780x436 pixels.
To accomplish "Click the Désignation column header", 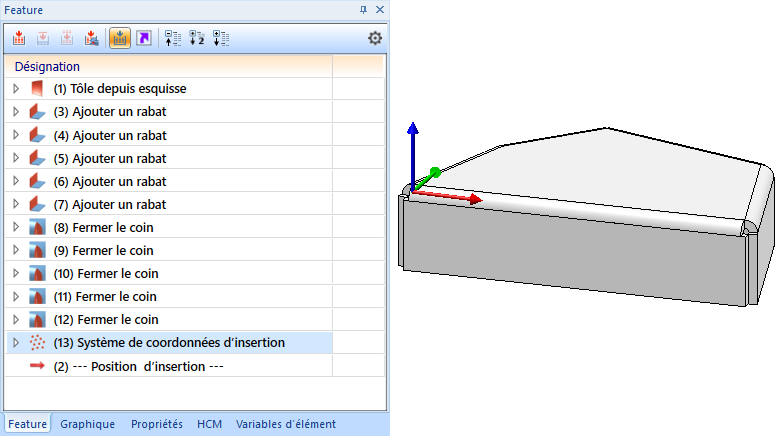I will pos(169,66).
